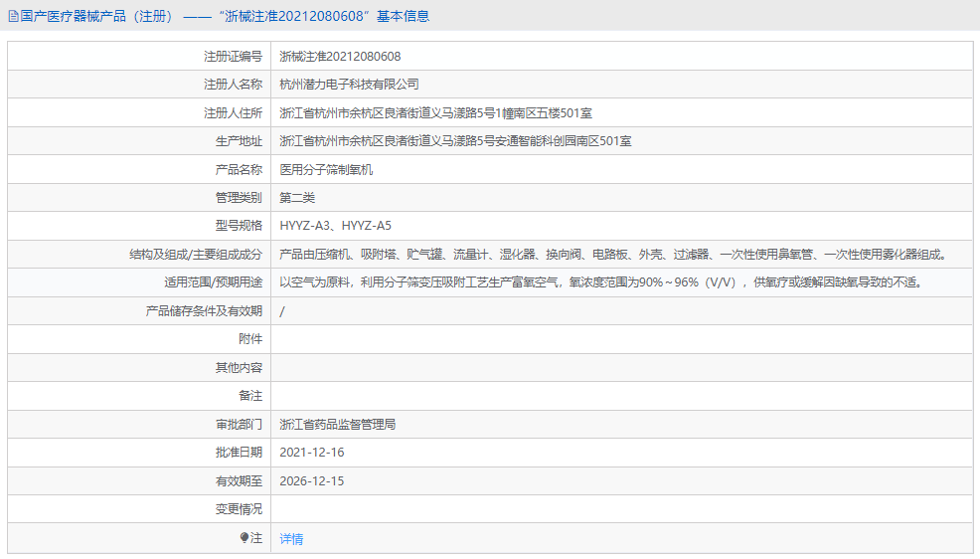Click the 附件 row label
The height and width of the screenshot is (559, 980).
pyautogui.click(x=250, y=339)
